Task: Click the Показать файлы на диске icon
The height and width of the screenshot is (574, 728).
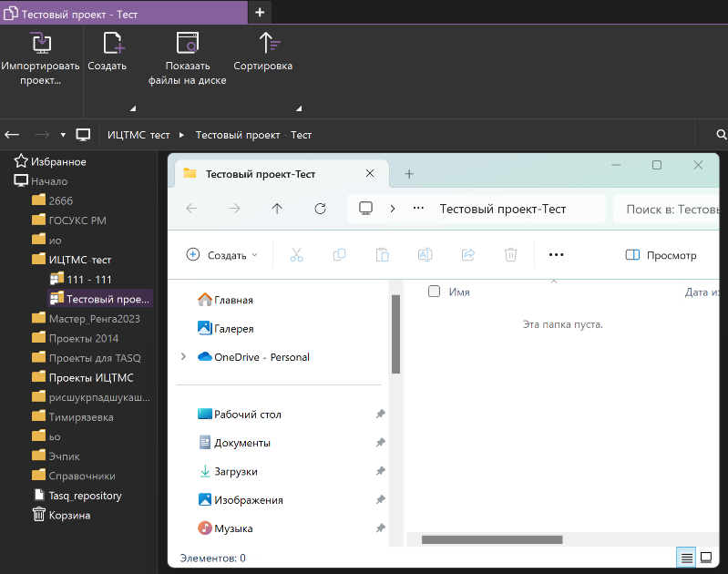Action: pos(188,43)
